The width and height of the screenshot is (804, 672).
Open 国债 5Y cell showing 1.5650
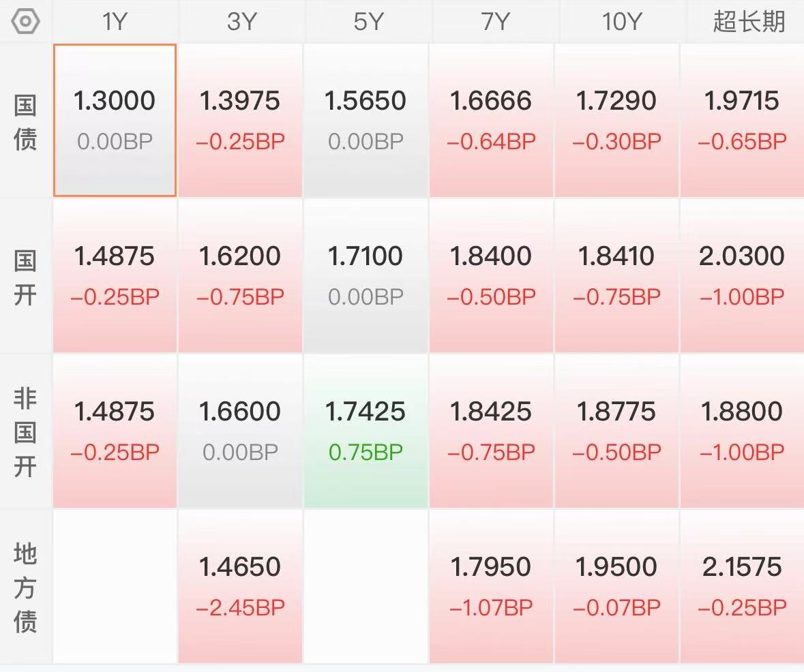point(366,120)
